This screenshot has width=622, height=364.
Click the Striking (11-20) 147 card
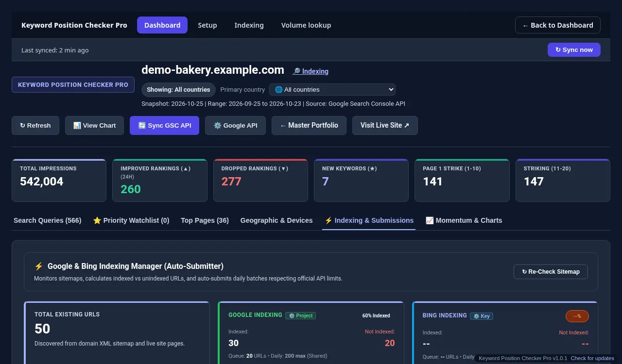pyautogui.click(x=563, y=180)
